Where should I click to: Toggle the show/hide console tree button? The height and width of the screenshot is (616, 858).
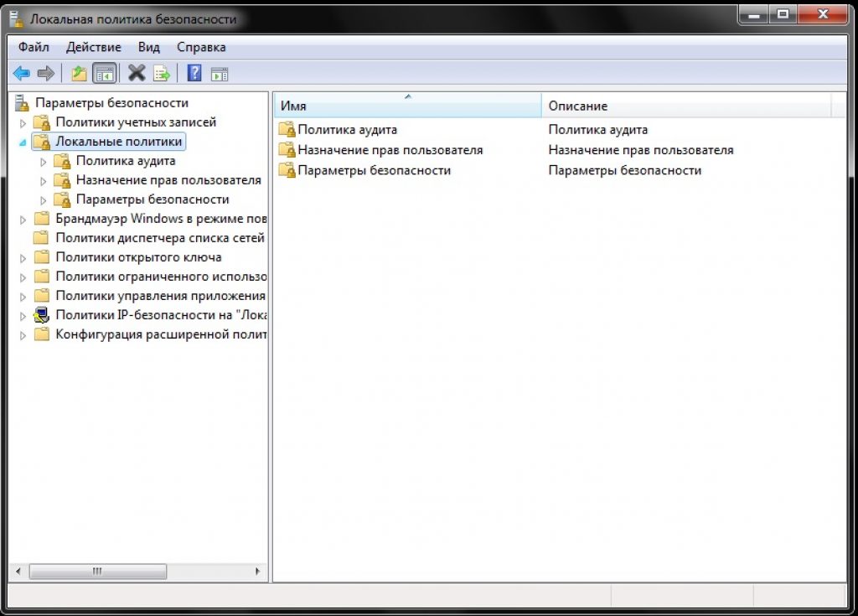105,73
